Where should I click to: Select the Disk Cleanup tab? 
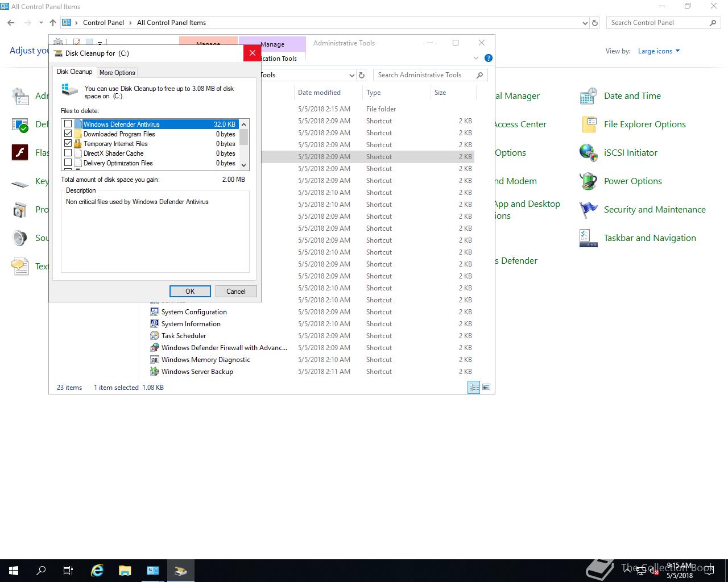(x=75, y=72)
